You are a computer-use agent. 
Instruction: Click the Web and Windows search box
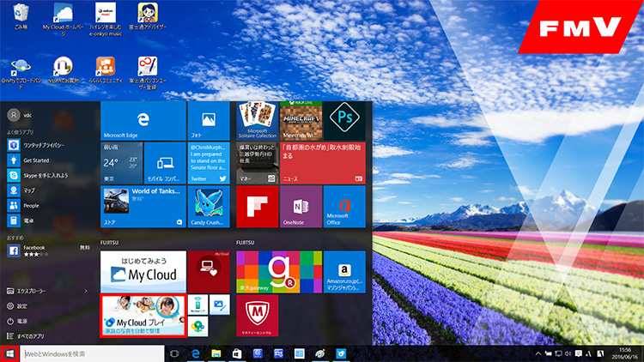click(x=92, y=353)
